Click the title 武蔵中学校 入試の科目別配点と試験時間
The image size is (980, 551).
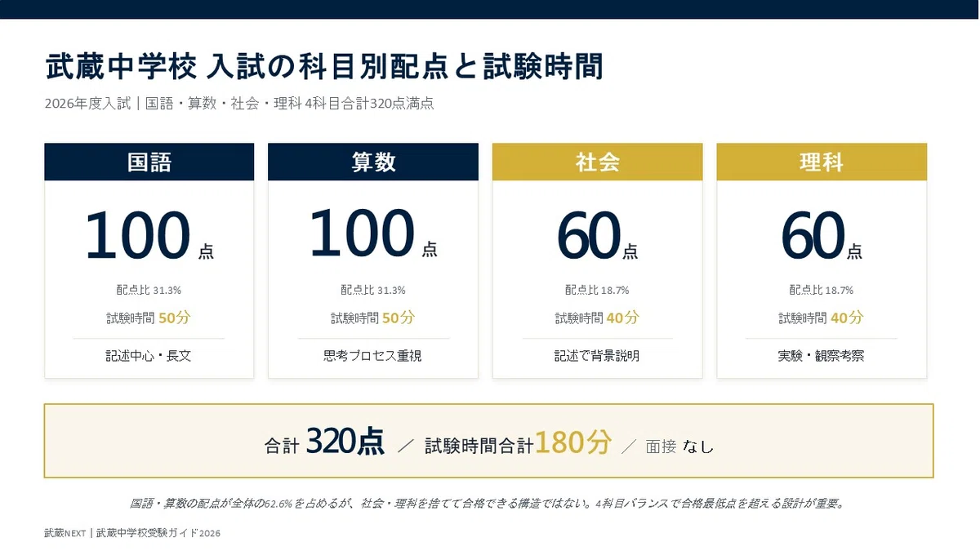[x=324, y=67]
